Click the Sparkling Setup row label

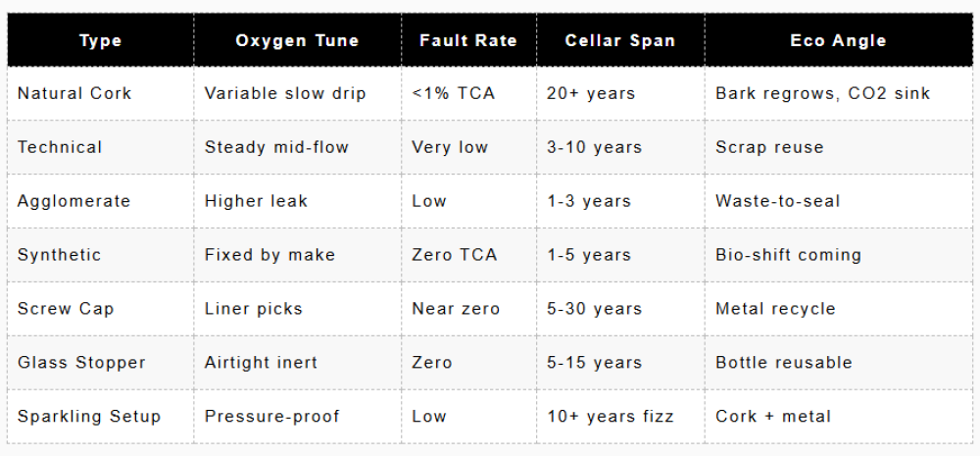tap(89, 417)
